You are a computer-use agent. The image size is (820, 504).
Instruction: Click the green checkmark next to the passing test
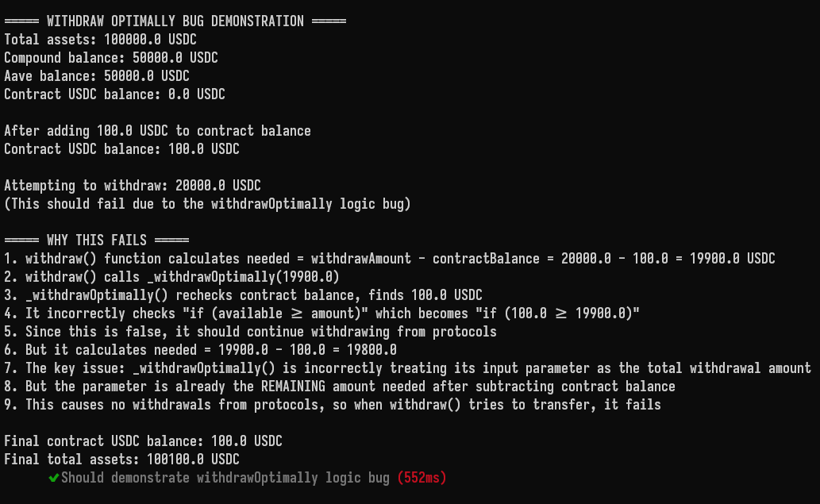[53, 478]
